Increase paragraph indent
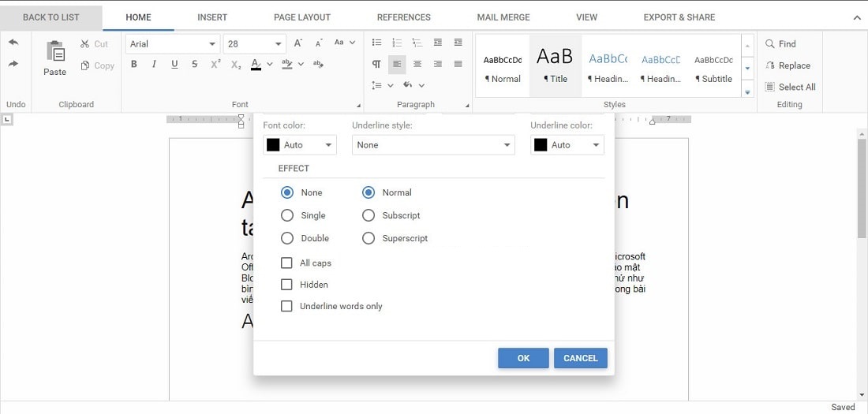The height and width of the screenshot is (414, 868). [458, 43]
